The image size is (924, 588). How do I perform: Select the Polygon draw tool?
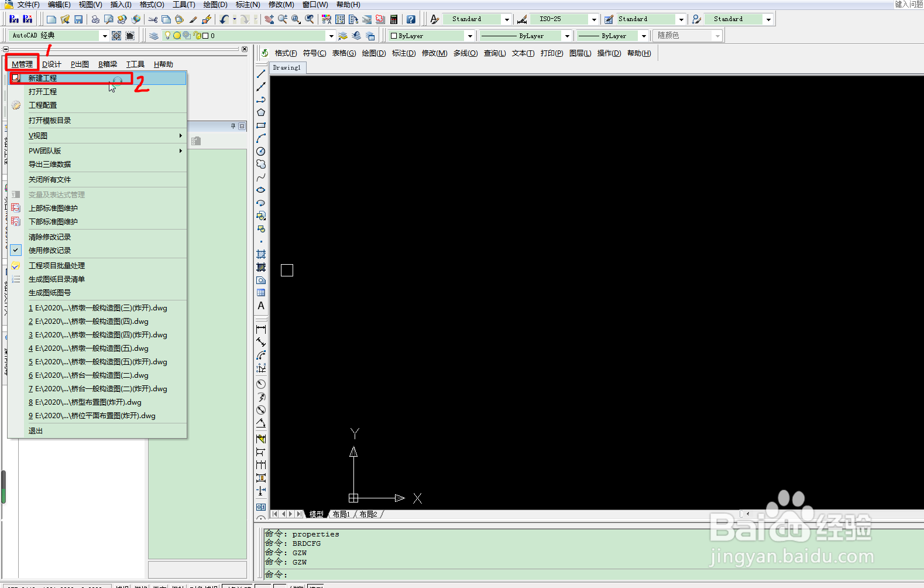(x=261, y=112)
